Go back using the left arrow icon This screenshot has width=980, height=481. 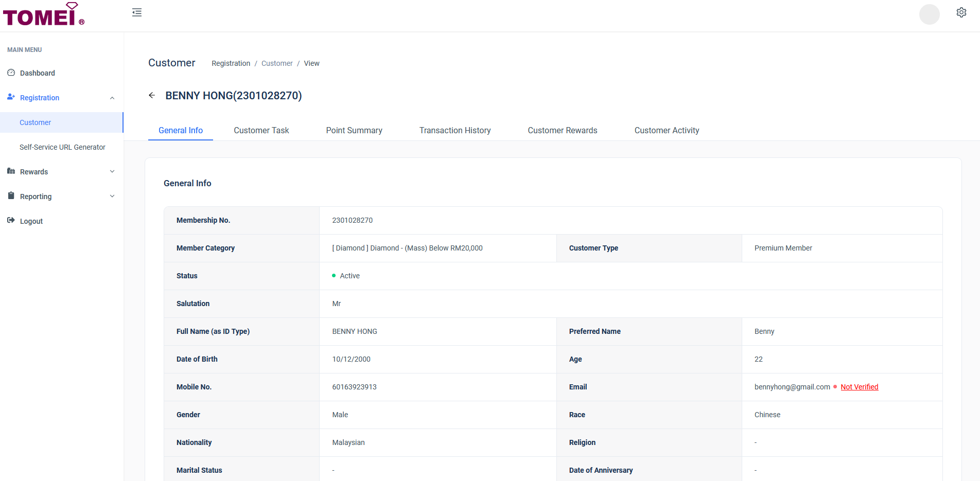pos(152,95)
